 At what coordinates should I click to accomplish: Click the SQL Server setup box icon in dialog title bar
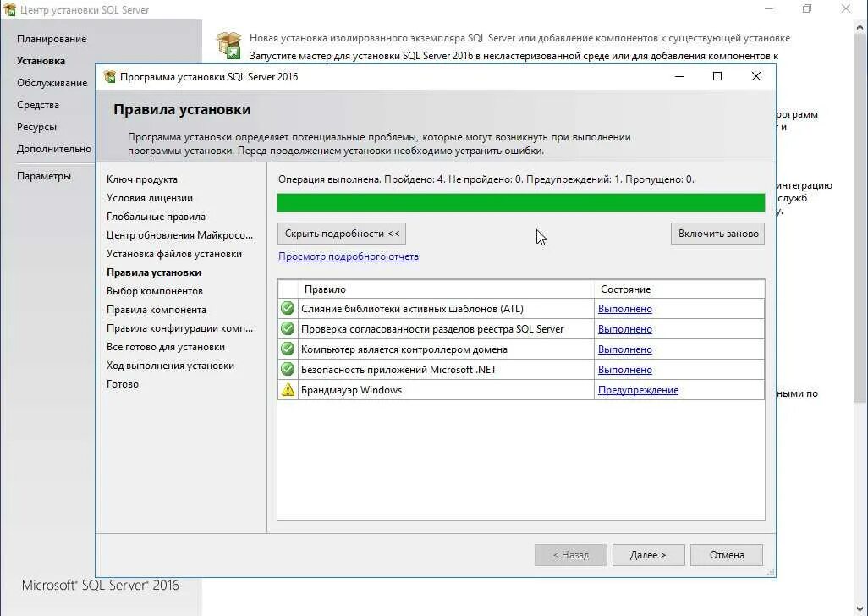click(x=110, y=76)
